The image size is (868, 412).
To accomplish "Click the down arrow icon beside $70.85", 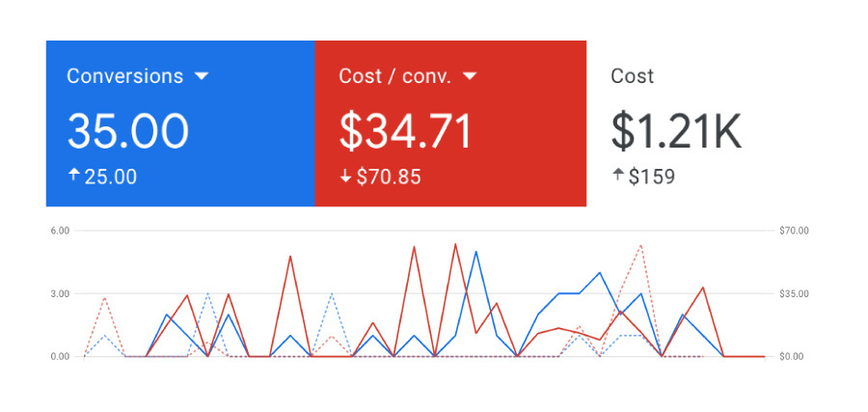I will tap(345, 177).
